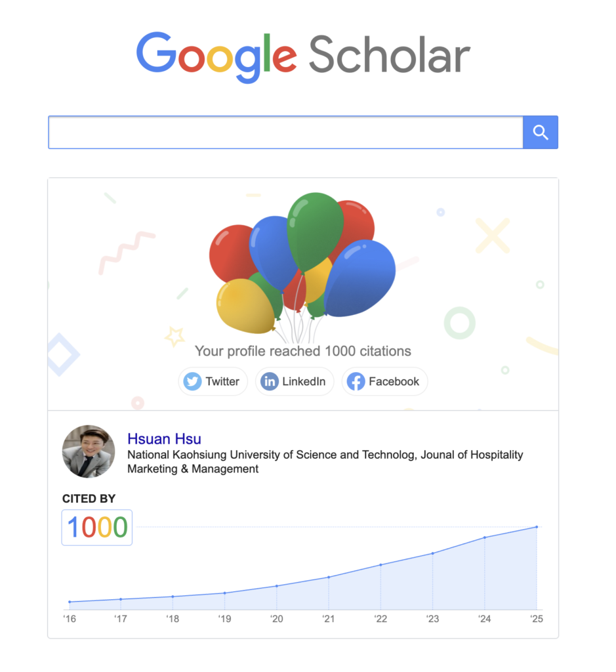Click the LinkedIn share button text
Viewport: 616px width, 672px height.
tap(304, 381)
